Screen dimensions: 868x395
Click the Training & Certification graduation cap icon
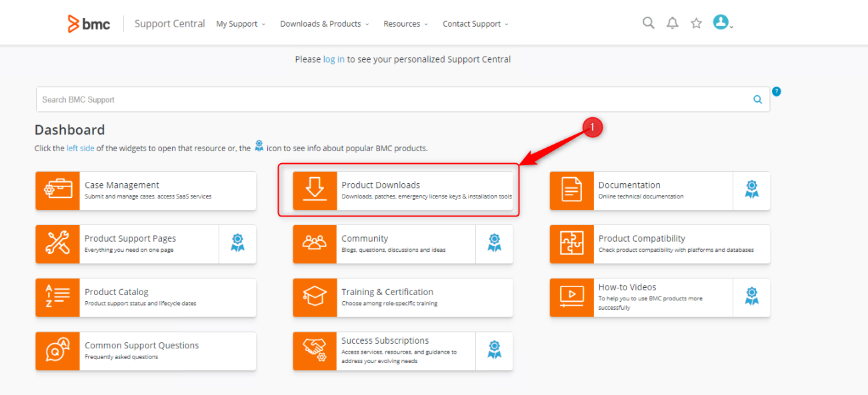click(x=315, y=298)
